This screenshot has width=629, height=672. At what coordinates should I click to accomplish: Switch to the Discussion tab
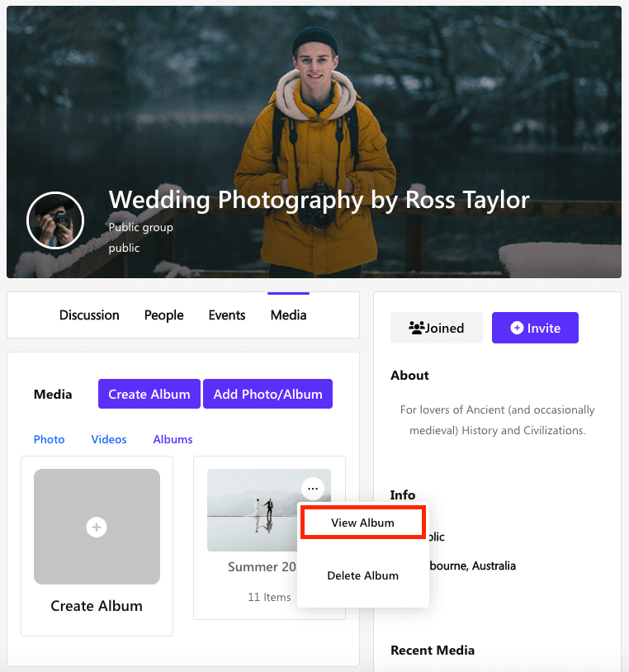click(x=89, y=315)
